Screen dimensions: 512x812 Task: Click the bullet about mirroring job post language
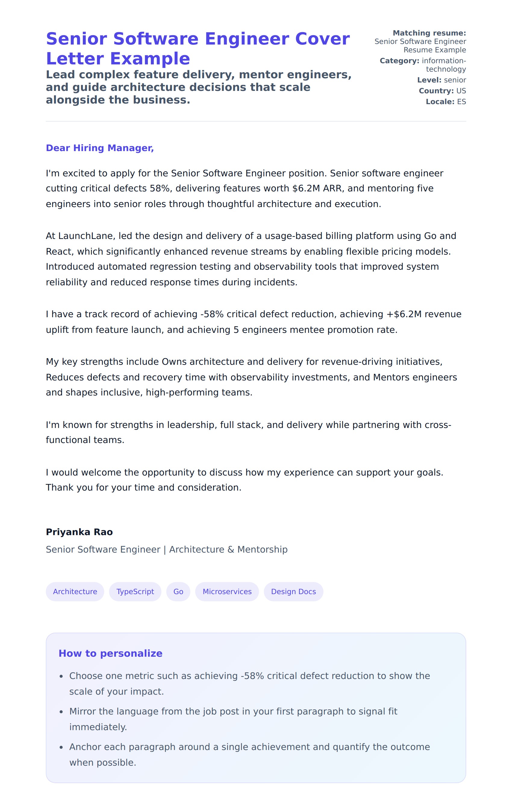point(233,719)
